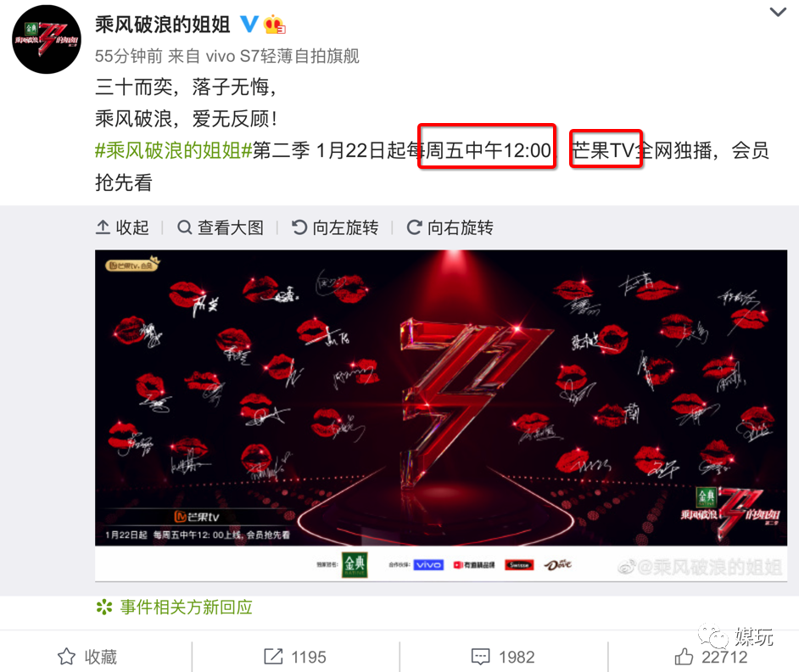Open the 事件相关方新回应 link
Image resolution: width=799 pixels, height=672 pixels.
(186, 608)
